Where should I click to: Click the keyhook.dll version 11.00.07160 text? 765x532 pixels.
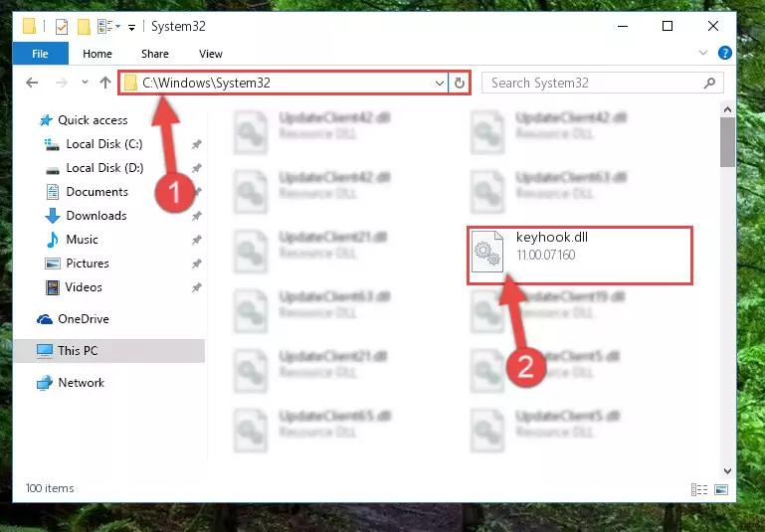click(x=545, y=255)
